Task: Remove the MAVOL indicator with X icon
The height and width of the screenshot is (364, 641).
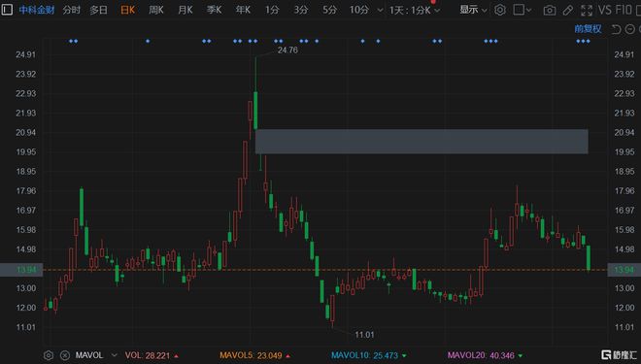Action: click(65, 355)
